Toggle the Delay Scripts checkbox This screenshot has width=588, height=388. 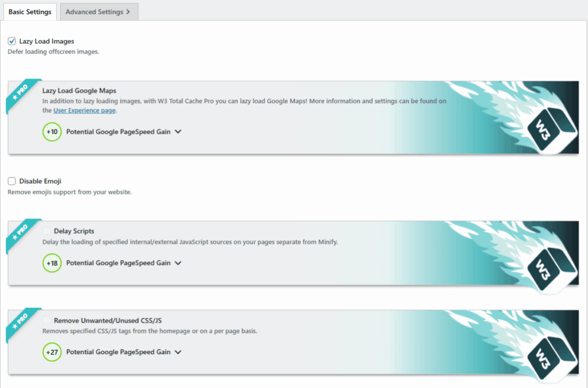[x=47, y=231]
